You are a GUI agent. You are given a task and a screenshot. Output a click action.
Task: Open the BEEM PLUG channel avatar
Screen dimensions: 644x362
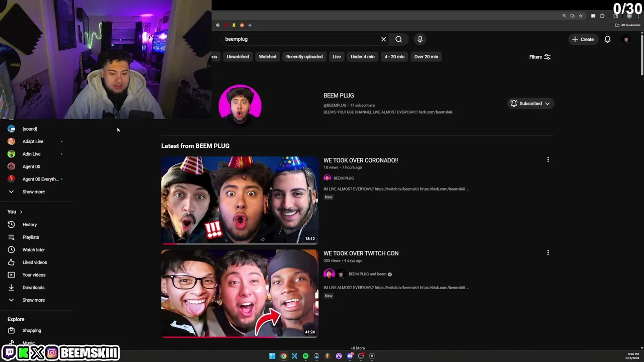(x=240, y=106)
